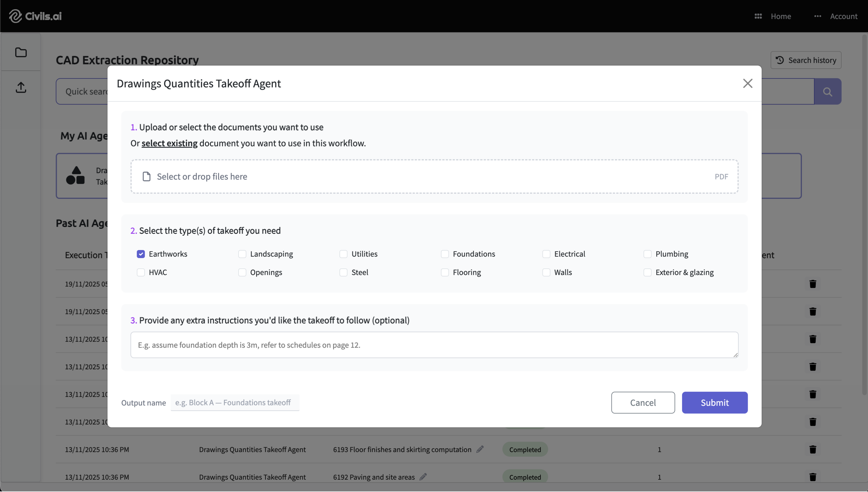This screenshot has height=492, width=868.
Task: Open the Home menu item
Action: (x=780, y=16)
